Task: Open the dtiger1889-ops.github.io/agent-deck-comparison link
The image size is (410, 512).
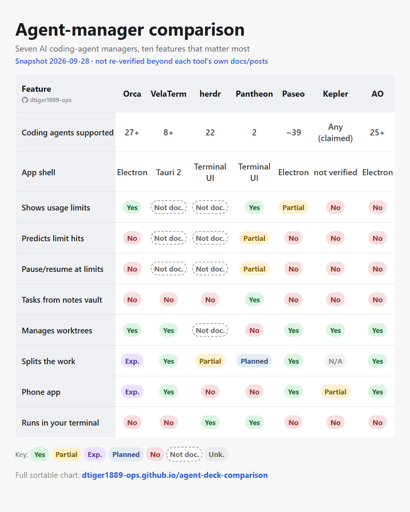Action: (175, 475)
